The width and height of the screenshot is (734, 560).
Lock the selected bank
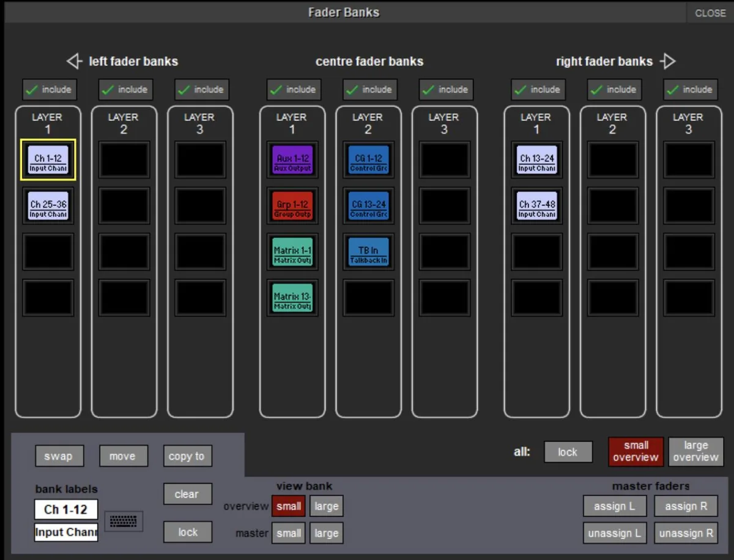point(187,532)
